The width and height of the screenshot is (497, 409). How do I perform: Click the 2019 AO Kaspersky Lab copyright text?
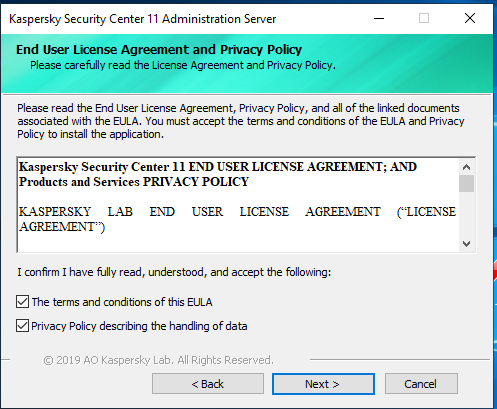click(x=158, y=360)
